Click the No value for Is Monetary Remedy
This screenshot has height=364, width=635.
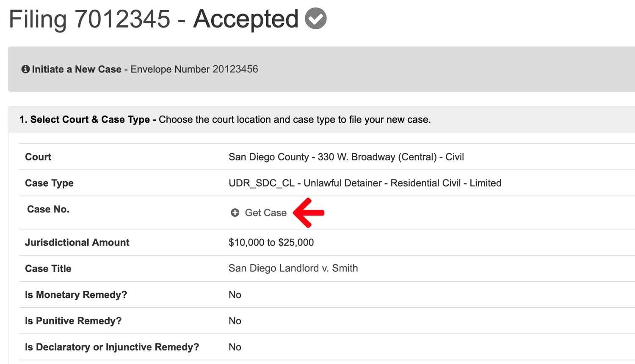[x=235, y=295]
